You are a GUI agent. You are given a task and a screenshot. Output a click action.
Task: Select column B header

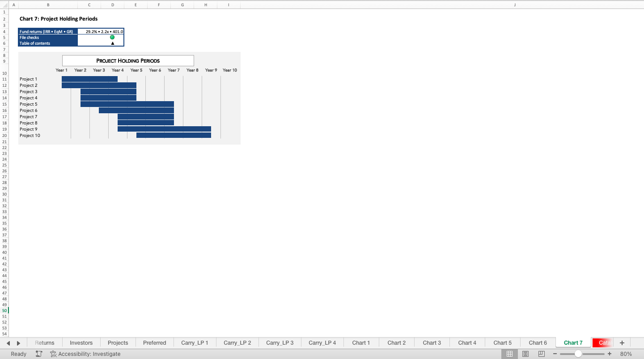click(x=48, y=4)
